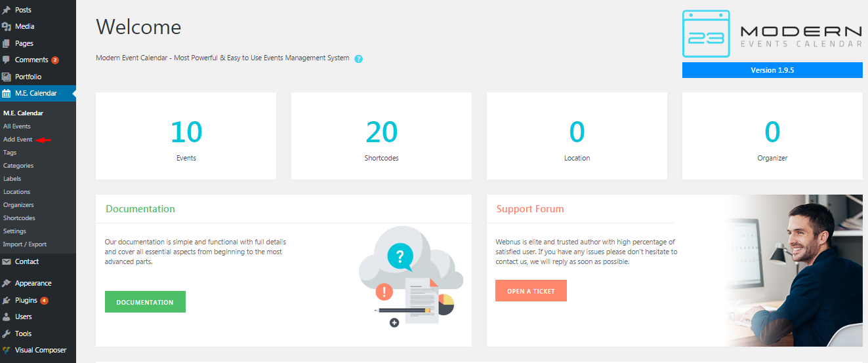
Task: Click the blue help question mark icon
Action: 359,58
